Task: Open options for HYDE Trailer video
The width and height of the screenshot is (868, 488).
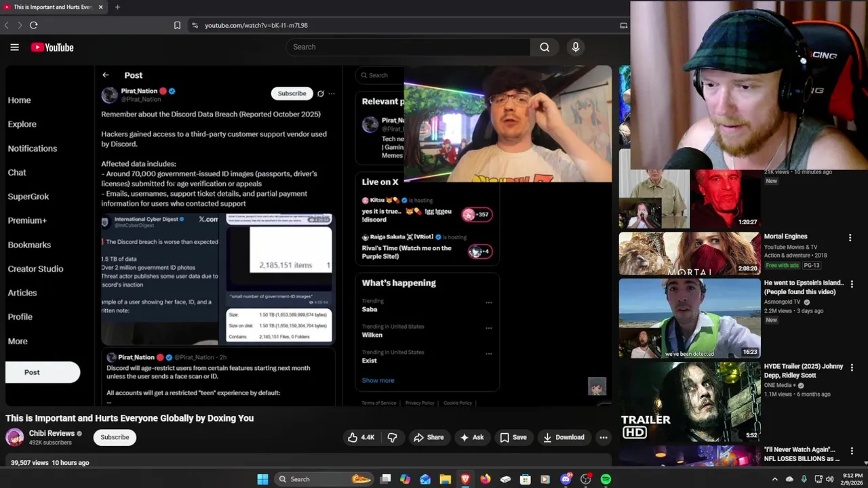Action: (x=852, y=367)
